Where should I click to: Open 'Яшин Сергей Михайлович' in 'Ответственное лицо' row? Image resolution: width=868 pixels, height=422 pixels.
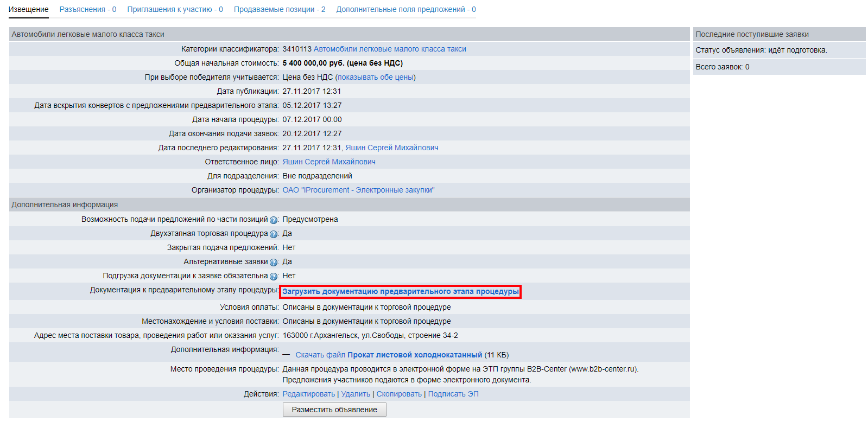[329, 162]
